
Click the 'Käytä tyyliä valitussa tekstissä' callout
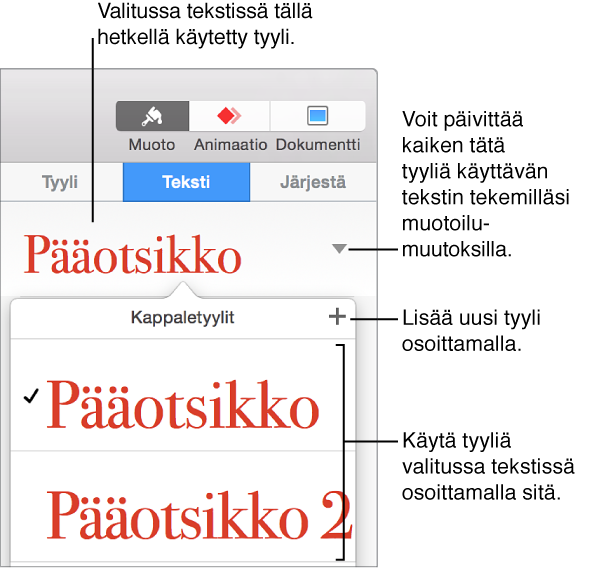pos(488,467)
